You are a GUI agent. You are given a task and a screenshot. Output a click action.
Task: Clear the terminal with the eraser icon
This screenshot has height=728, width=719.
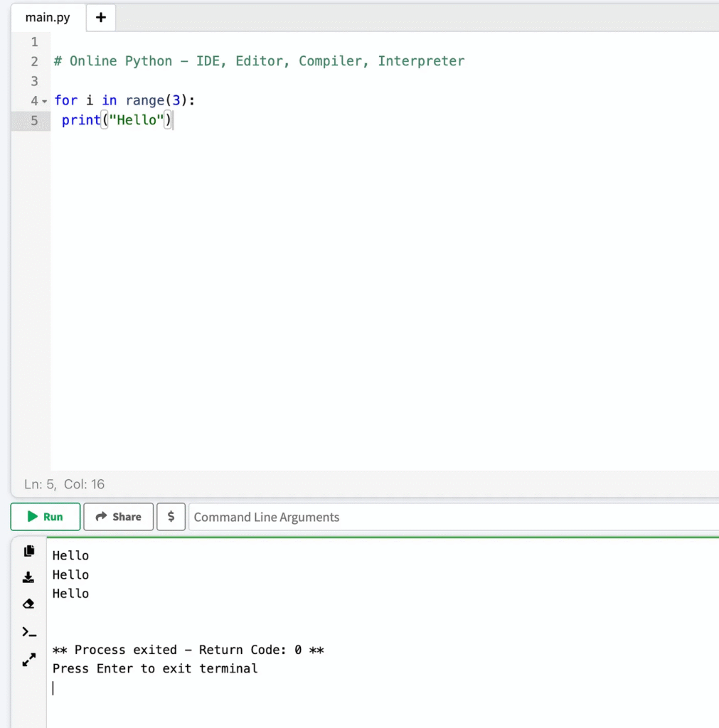28,604
